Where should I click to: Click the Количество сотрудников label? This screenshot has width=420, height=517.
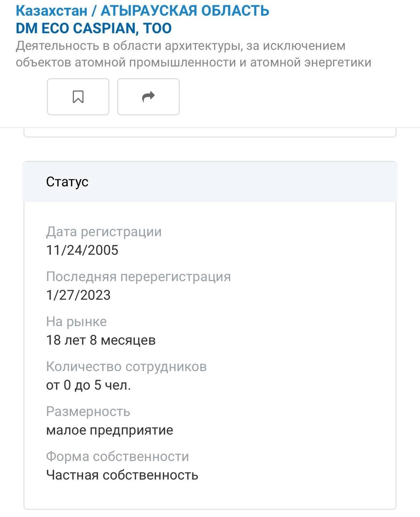tap(126, 366)
